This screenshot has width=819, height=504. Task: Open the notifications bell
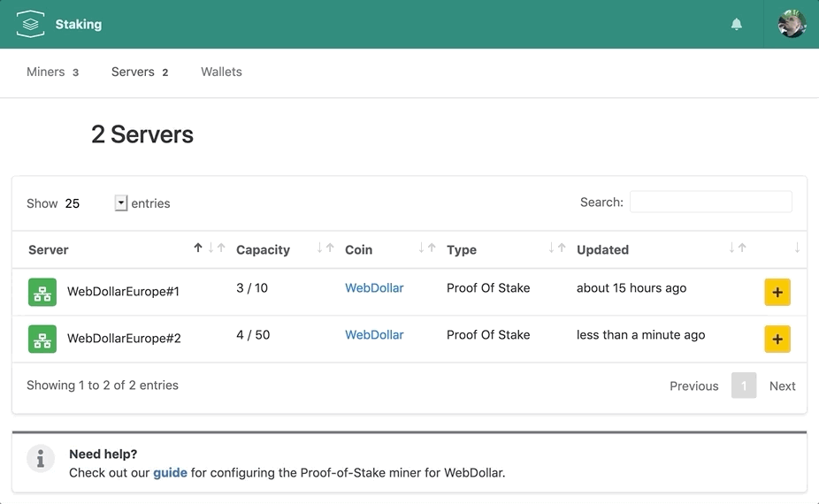click(x=737, y=24)
